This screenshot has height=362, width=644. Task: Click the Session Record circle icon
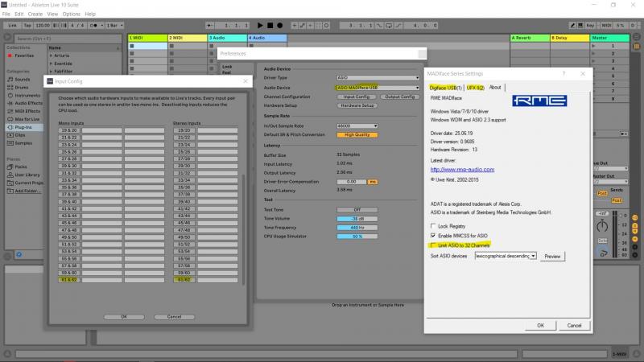327,26
